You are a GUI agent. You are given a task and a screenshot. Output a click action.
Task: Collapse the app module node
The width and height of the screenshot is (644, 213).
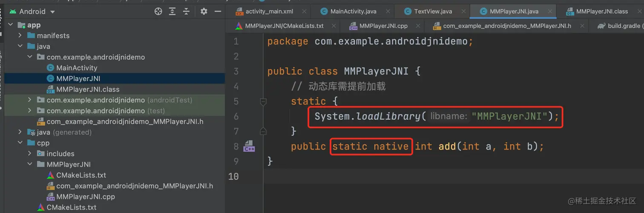[11, 25]
